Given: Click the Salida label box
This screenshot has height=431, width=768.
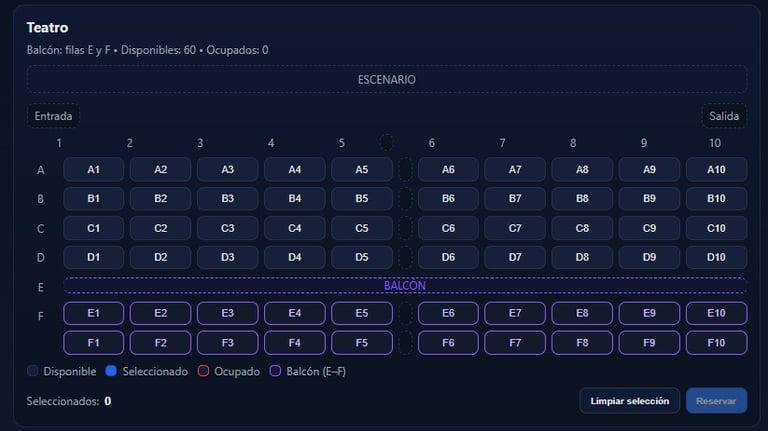Looking at the screenshot, I should [x=724, y=116].
